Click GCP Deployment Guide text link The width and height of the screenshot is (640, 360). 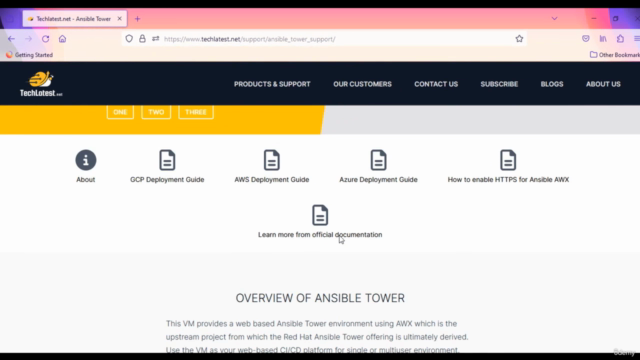[167, 180]
